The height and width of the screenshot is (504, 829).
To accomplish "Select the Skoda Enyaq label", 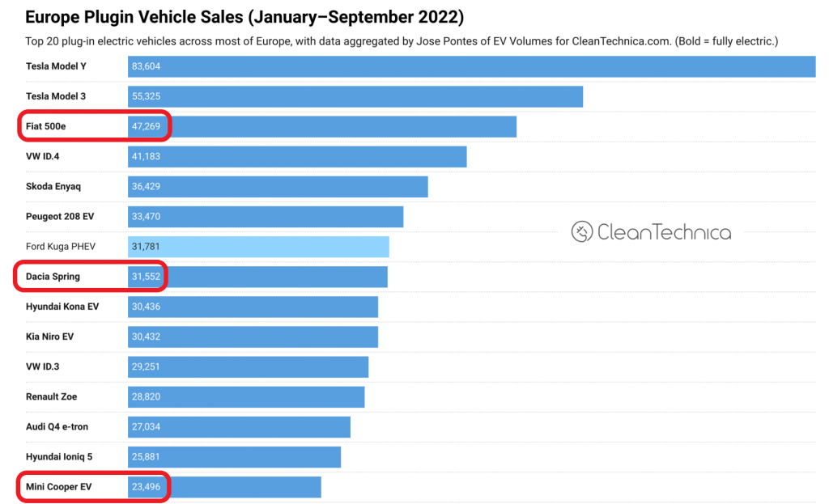I will (53, 186).
